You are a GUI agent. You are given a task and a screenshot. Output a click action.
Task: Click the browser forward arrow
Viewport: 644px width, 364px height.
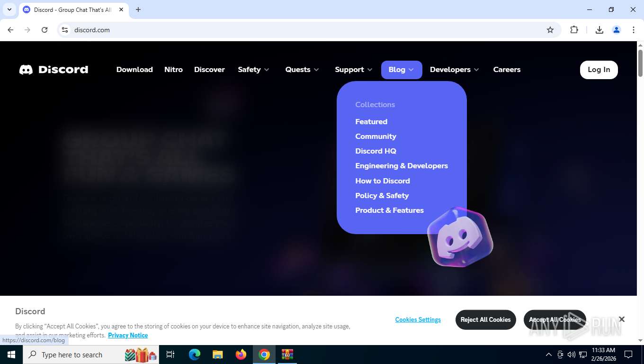tap(27, 30)
